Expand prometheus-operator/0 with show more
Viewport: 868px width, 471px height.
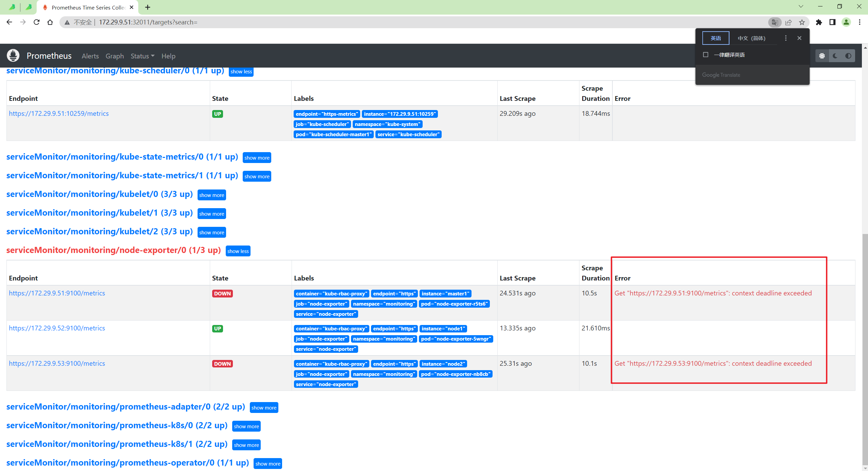(x=267, y=464)
